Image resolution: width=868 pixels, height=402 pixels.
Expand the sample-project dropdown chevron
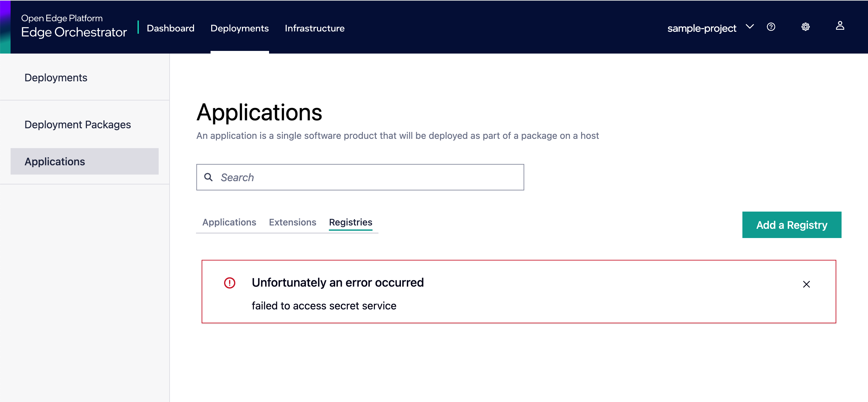point(750,27)
